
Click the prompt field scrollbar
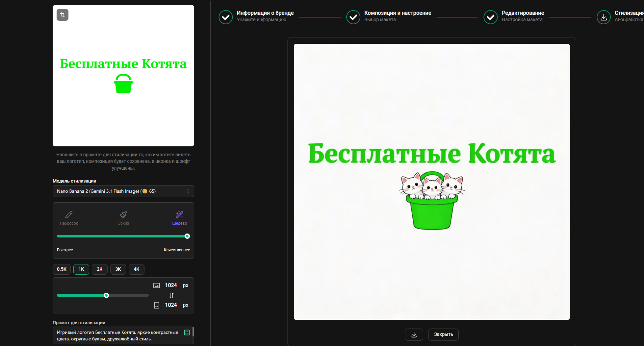tap(193, 332)
